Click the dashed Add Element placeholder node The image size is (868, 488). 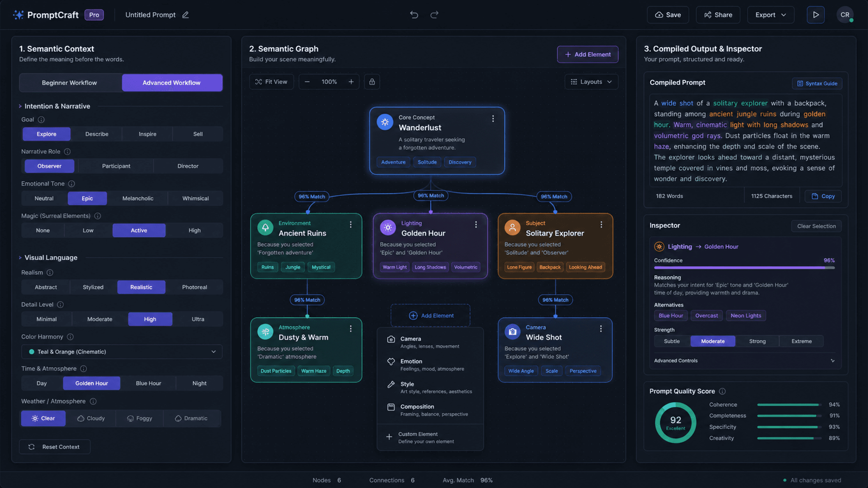point(430,316)
